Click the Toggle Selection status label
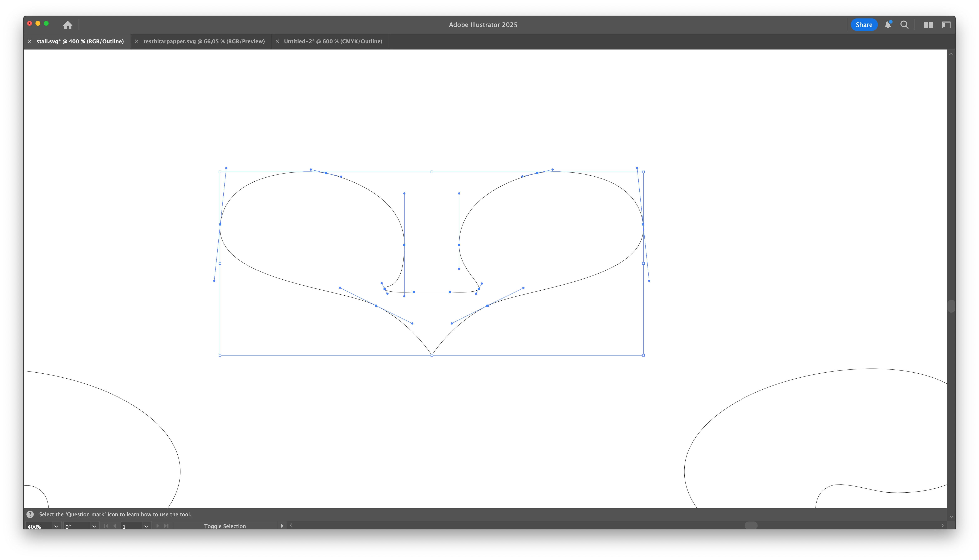This screenshot has height=560, width=979. (x=225, y=526)
